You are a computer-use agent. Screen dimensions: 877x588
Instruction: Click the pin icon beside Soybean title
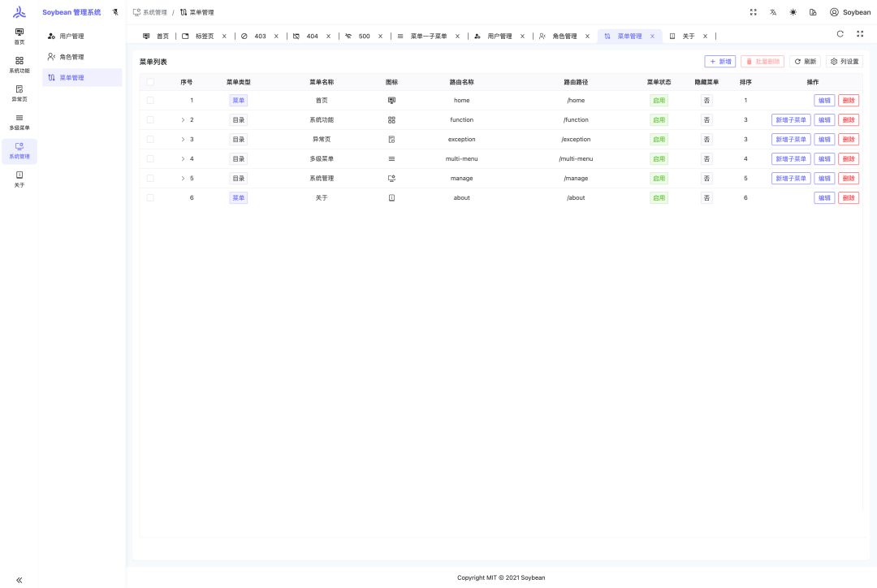[114, 12]
